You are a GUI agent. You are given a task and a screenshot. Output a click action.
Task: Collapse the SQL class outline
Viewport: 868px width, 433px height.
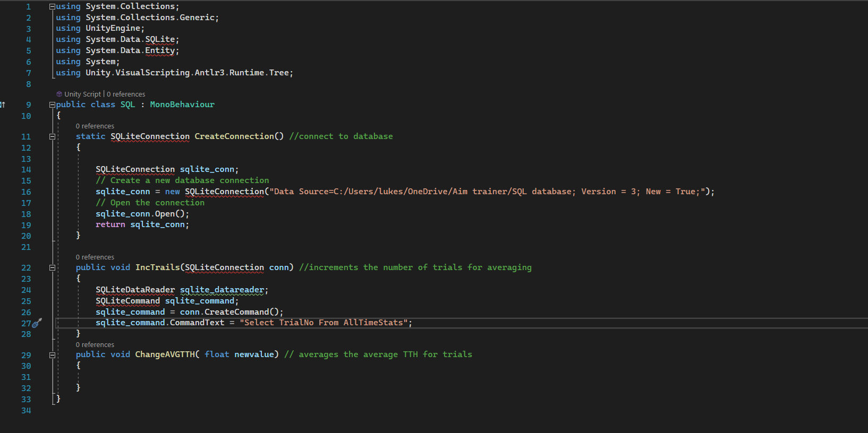coord(52,105)
